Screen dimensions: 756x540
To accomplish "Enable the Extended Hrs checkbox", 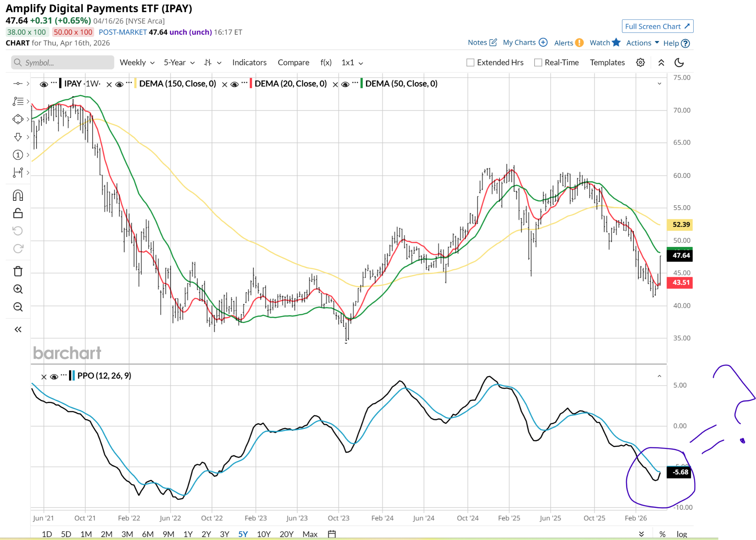I will point(470,62).
